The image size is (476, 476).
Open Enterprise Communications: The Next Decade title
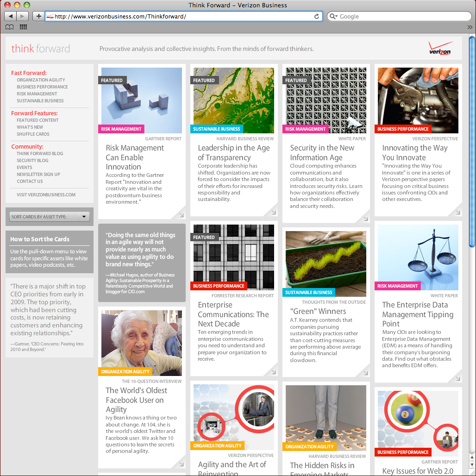233,314
